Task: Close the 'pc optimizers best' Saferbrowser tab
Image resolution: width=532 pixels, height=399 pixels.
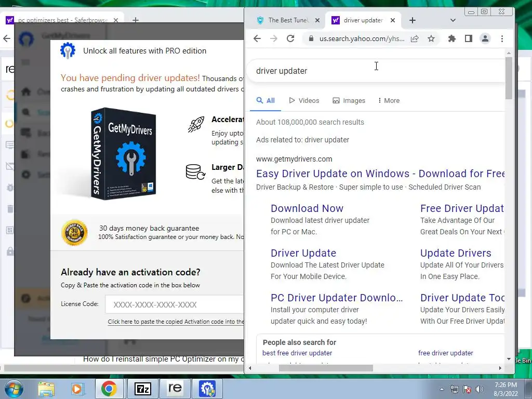Action: click(116, 20)
